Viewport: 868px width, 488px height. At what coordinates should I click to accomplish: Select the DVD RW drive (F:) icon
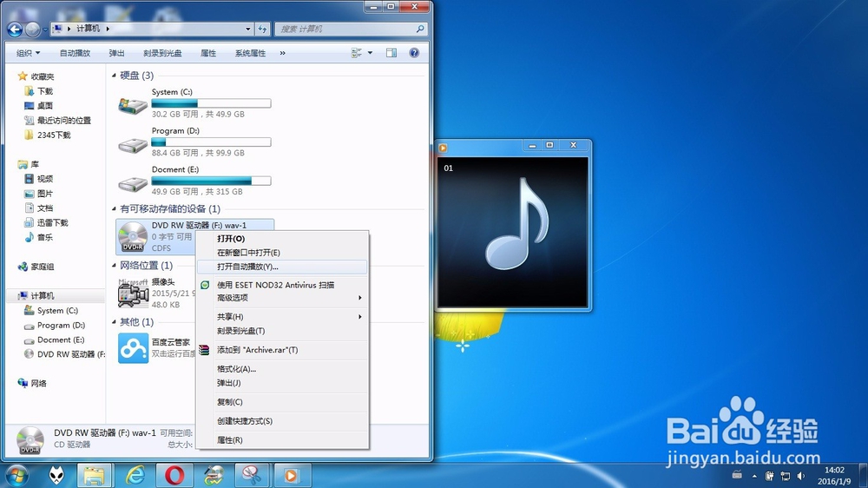pos(133,236)
